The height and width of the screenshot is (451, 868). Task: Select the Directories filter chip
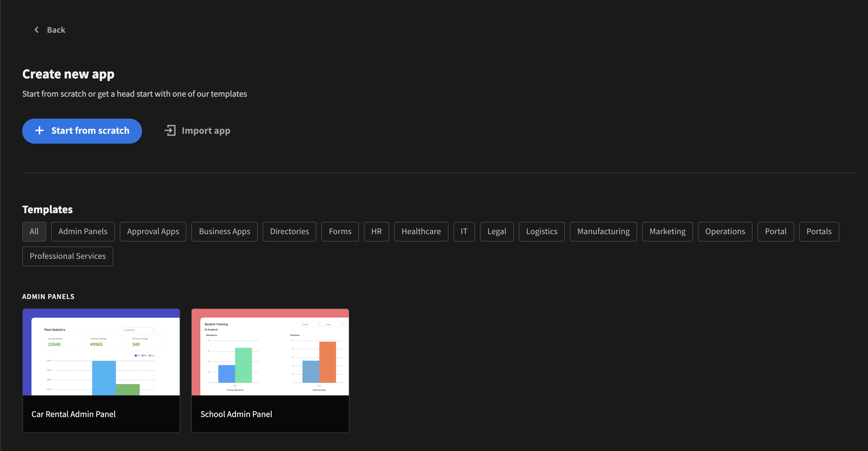pyautogui.click(x=290, y=231)
